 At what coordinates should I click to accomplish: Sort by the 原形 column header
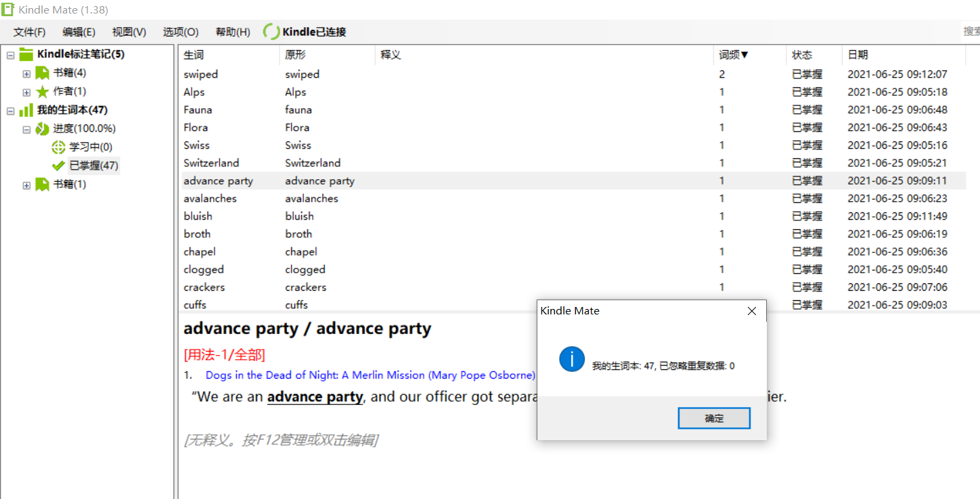pyautogui.click(x=328, y=55)
